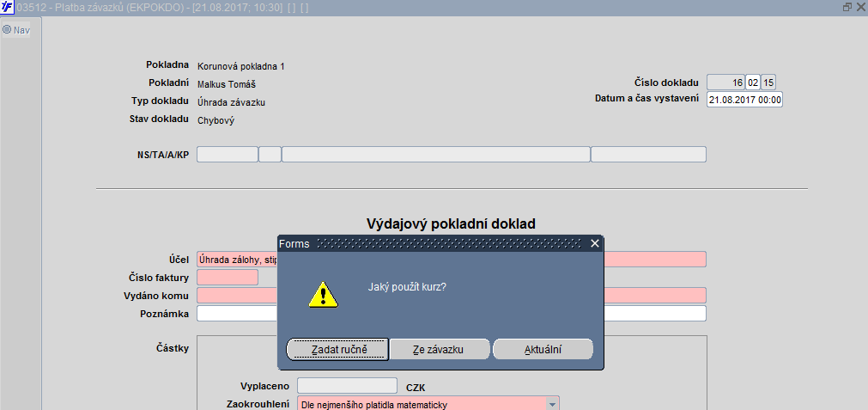
Task: Close the Forms dialog with X
Action: [594, 243]
